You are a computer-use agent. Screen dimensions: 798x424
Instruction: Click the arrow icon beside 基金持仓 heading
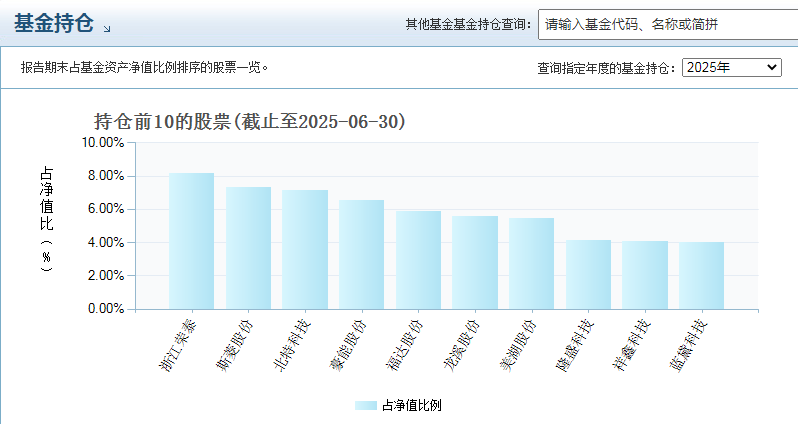coord(107,29)
